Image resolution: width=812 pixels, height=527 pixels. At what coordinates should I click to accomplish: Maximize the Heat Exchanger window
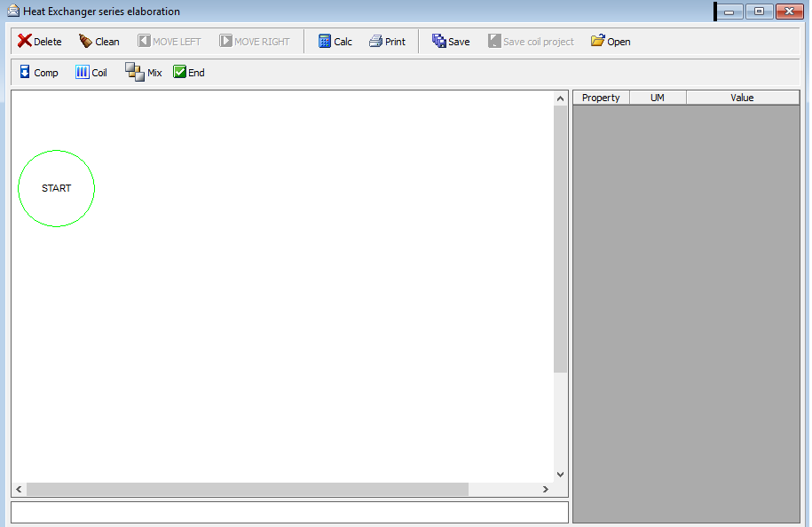point(759,11)
